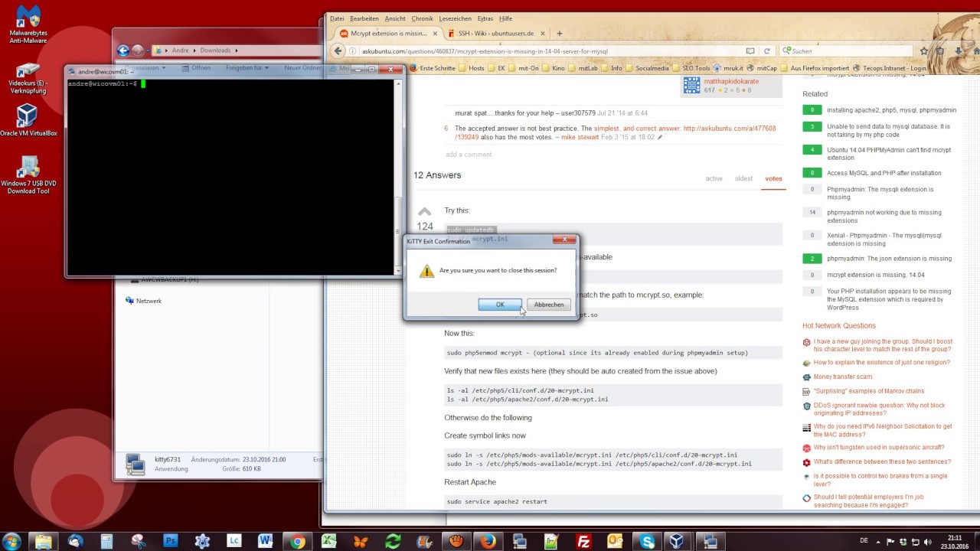The image size is (980, 551).
Task: Open Outlook from the taskbar
Action: coord(615,541)
